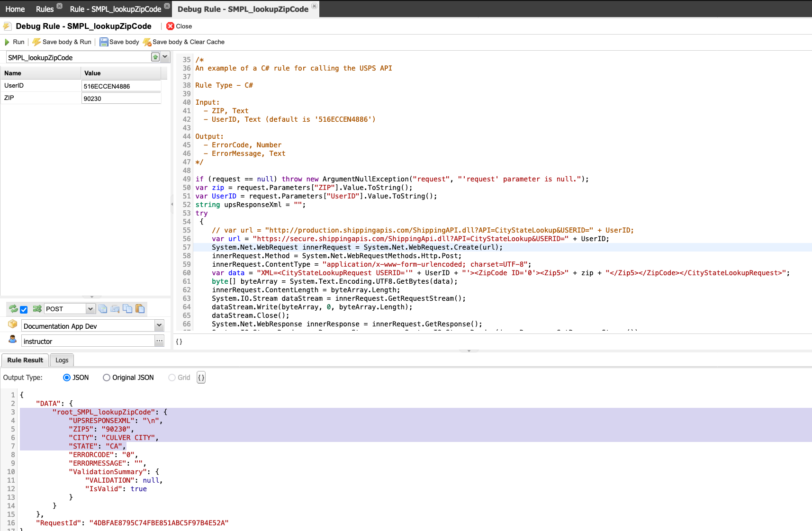Click the green shuffle arrows icon
This screenshot has width=812, height=531.
(37, 309)
